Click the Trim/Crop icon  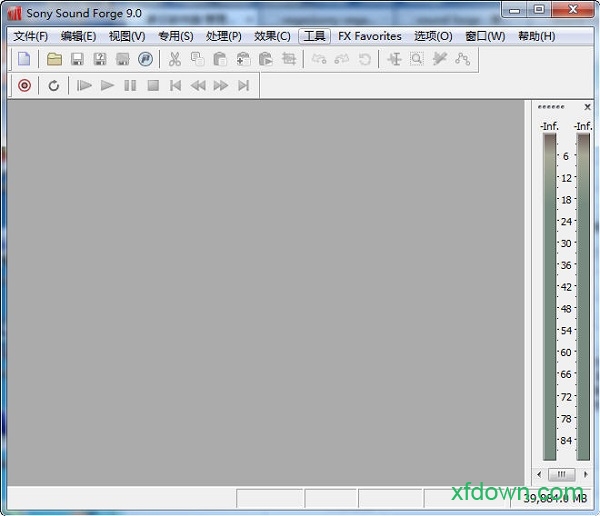click(x=289, y=59)
